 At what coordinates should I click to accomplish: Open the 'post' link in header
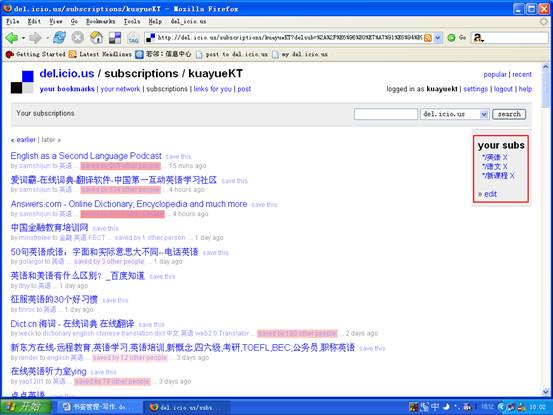(x=244, y=89)
